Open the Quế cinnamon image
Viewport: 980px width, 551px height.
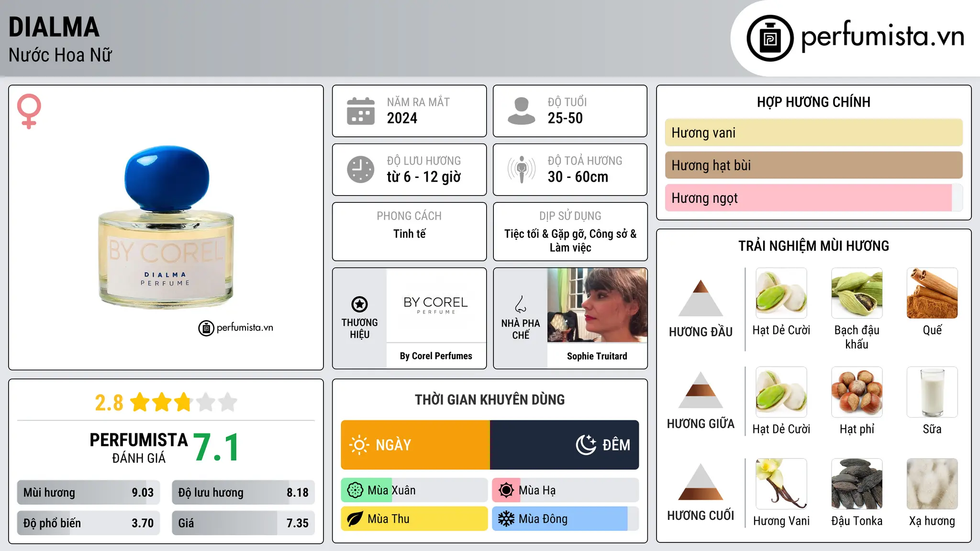(x=932, y=293)
